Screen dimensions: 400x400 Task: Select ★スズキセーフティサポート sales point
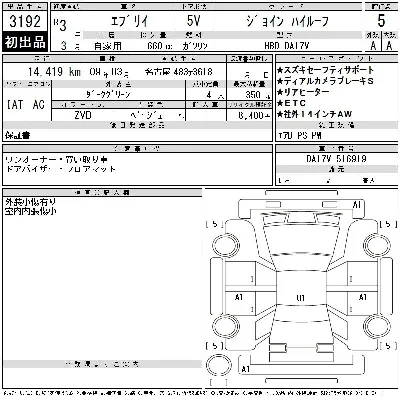[326, 70]
